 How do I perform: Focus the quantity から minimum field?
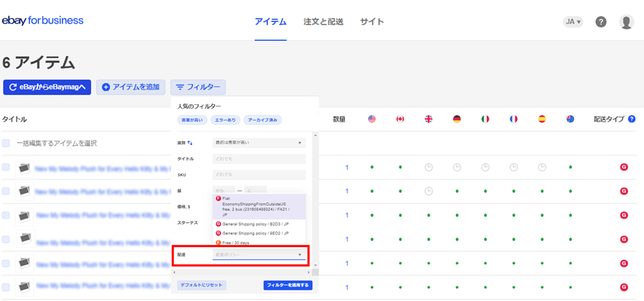pos(224,191)
